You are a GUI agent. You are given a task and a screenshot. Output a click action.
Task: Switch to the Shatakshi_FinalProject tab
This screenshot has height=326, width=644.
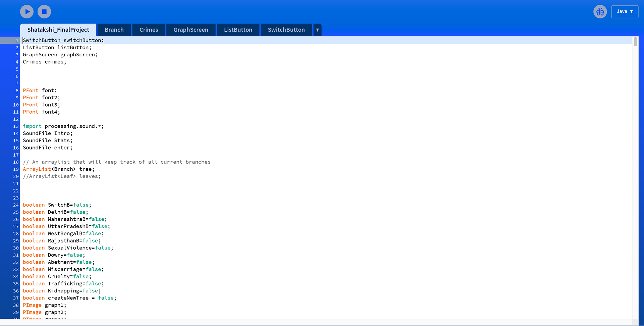point(58,30)
